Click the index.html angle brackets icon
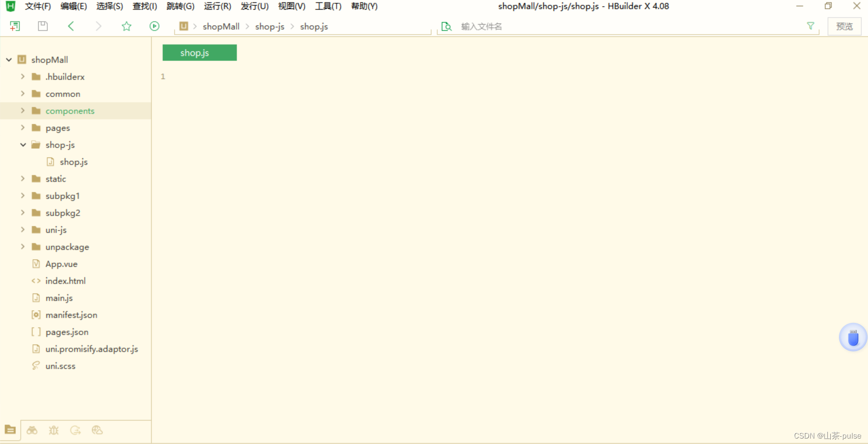This screenshot has width=868, height=444. click(x=36, y=281)
